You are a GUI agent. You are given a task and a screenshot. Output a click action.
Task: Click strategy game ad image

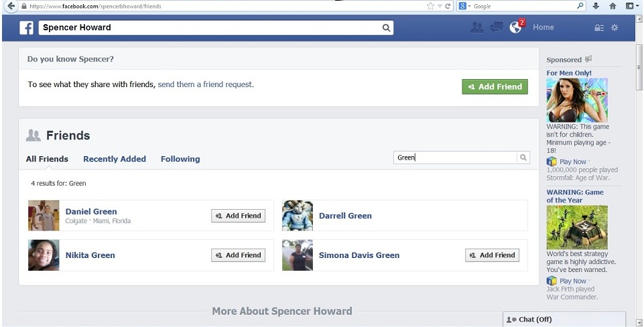tap(576, 227)
